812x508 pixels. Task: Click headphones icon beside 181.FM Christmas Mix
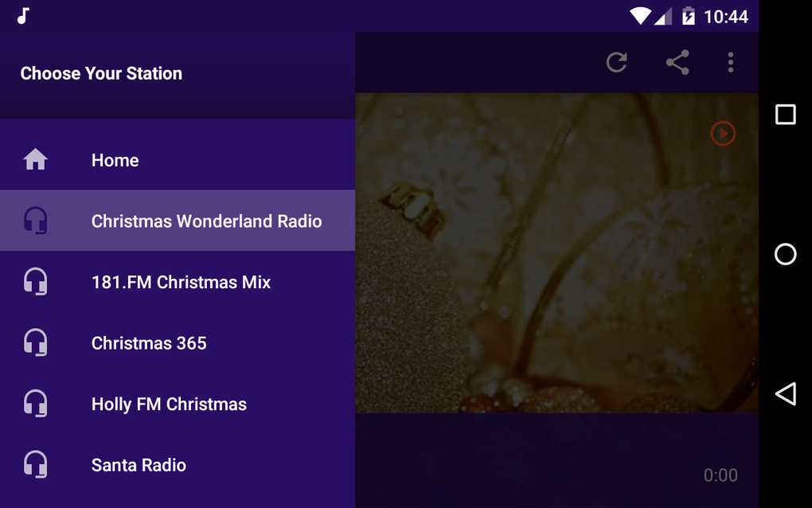point(35,282)
